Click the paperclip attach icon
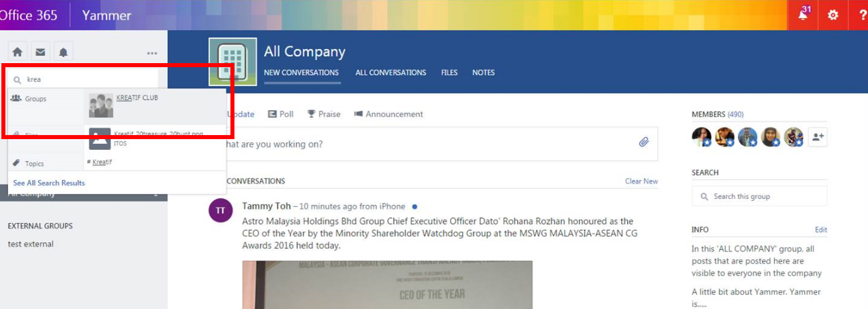Viewport: 868px width, 309px height. coord(644,142)
